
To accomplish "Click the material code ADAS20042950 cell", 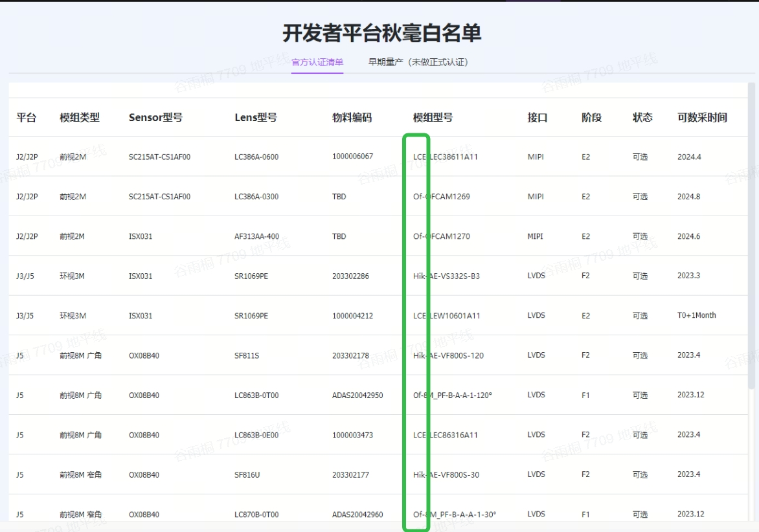I will click(x=357, y=395).
